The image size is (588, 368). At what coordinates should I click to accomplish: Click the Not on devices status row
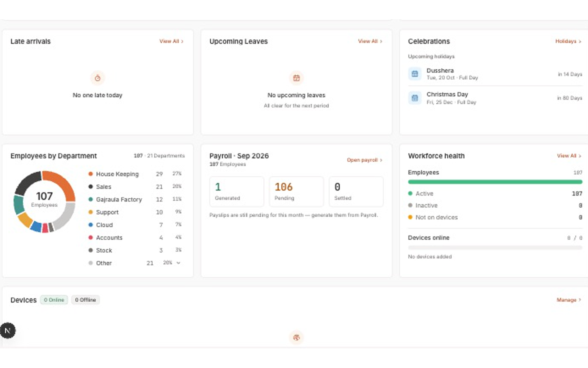point(495,217)
